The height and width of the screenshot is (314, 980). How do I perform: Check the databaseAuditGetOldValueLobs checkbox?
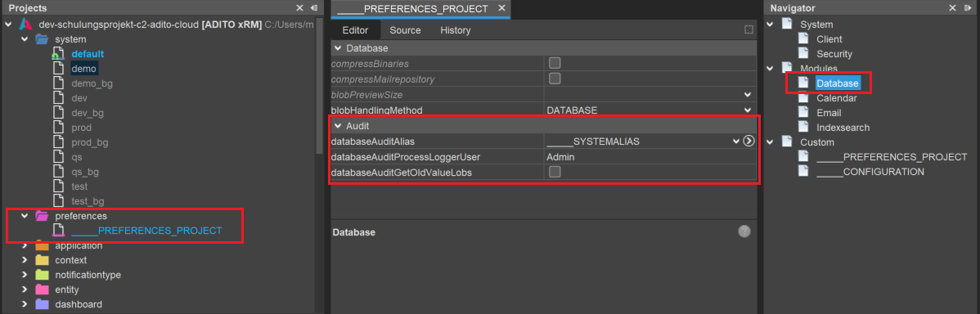click(x=555, y=173)
